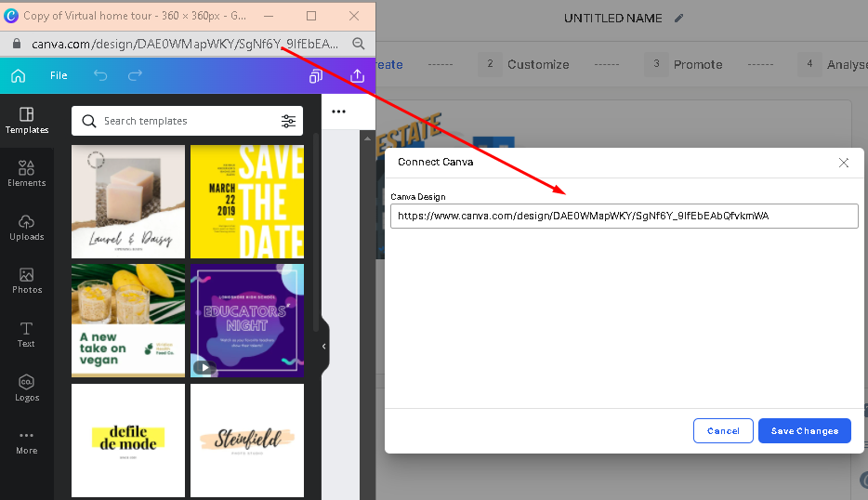Maximize the Canva browser window
This screenshot has height=500, width=868.
click(x=311, y=16)
